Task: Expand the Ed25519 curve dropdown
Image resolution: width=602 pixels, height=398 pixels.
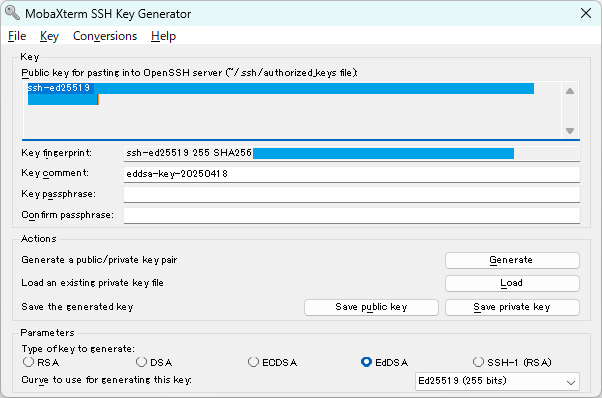Action: (x=497, y=381)
